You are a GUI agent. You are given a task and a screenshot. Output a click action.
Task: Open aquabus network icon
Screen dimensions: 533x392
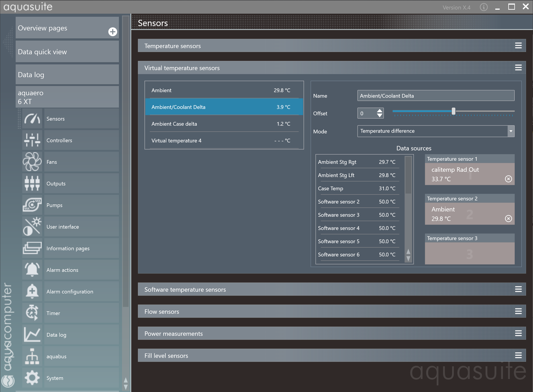(32, 356)
